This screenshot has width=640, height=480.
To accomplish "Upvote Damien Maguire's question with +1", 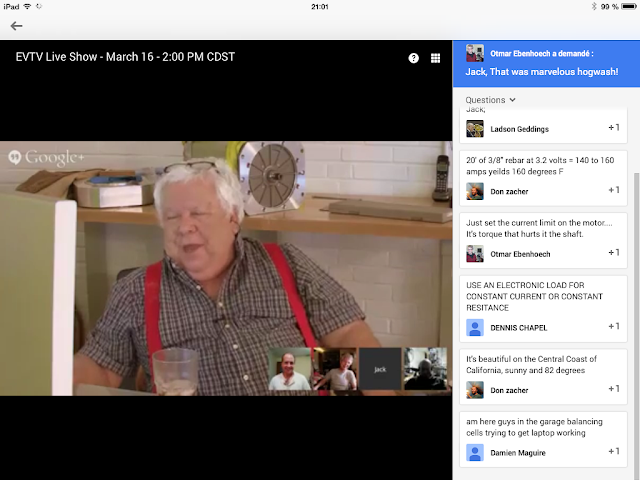I will click(x=614, y=451).
